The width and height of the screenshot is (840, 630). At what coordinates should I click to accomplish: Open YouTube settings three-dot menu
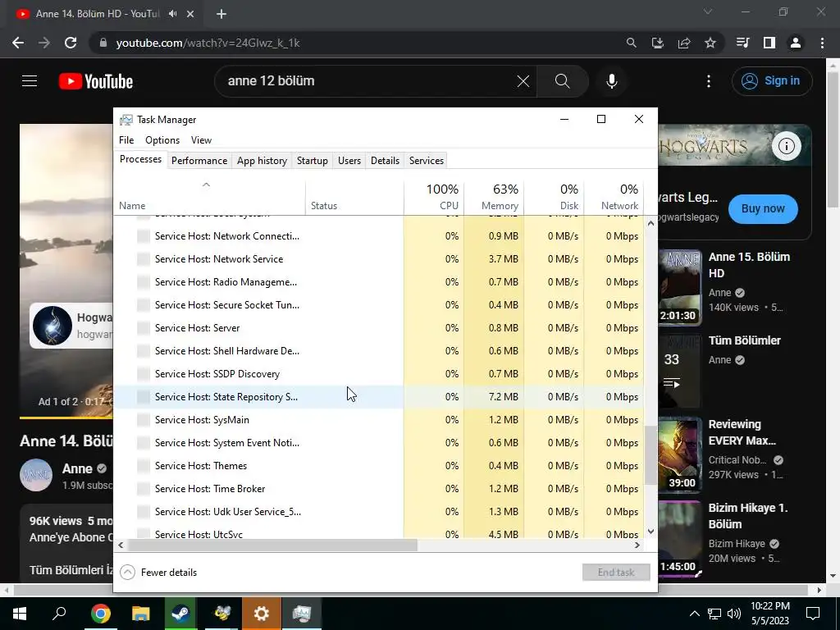(709, 81)
